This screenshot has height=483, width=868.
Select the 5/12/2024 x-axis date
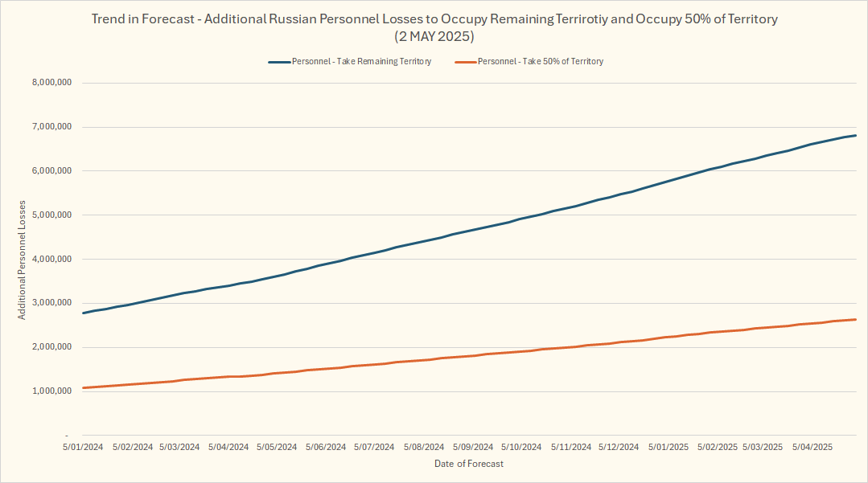pyautogui.click(x=619, y=447)
